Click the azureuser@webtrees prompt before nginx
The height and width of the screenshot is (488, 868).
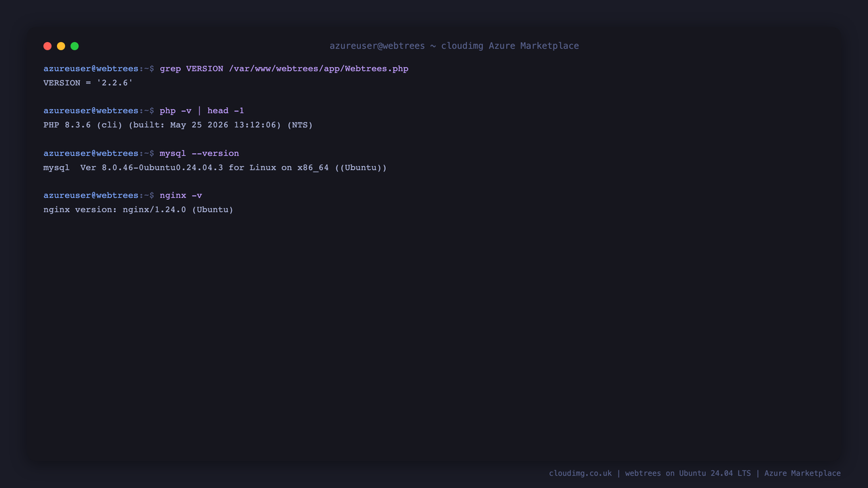(99, 196)
